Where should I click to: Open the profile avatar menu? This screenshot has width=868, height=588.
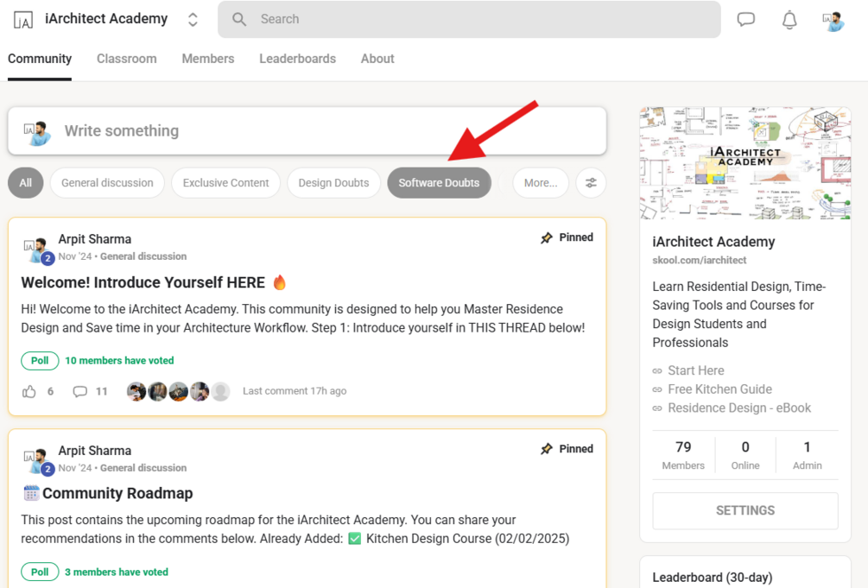833,21
